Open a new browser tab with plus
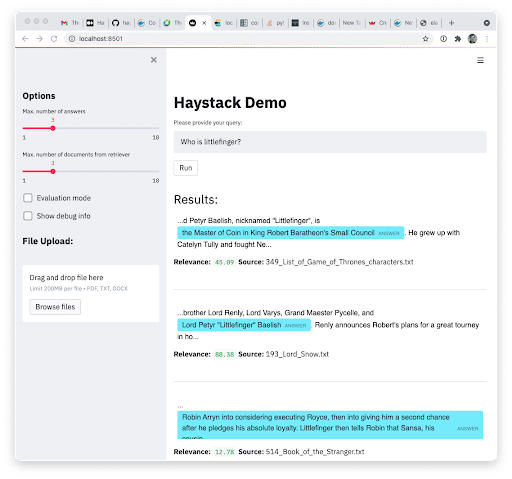512x479 pixels. pos(451,23)
